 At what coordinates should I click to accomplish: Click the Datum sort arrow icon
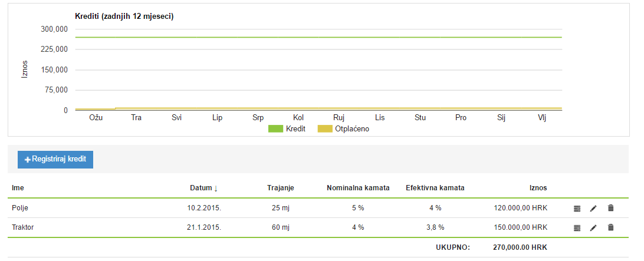(216, 189)
